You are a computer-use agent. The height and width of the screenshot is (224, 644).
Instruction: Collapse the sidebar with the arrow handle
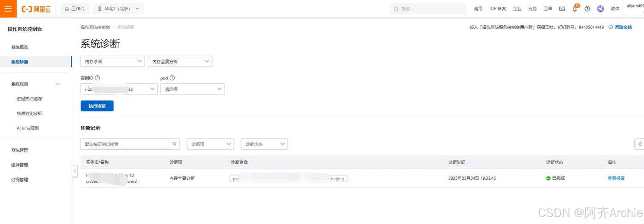(x=75, y=171)
